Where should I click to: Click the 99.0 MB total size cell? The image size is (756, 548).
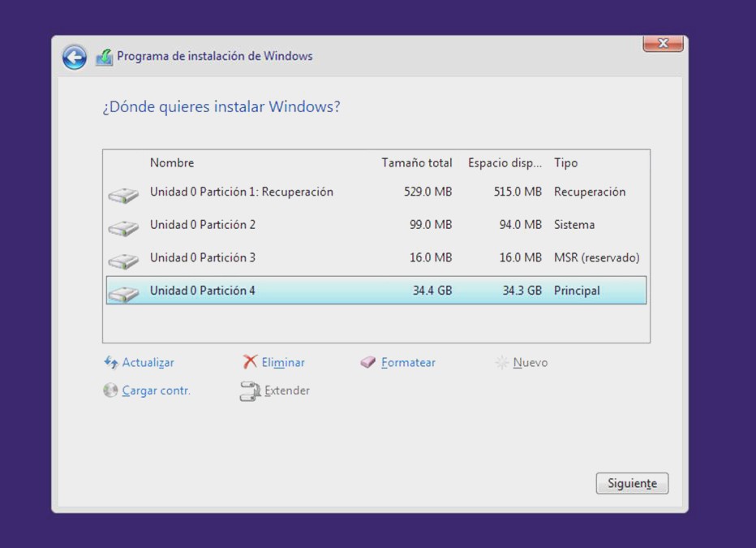pyautogui.click(x=431, y=225)
